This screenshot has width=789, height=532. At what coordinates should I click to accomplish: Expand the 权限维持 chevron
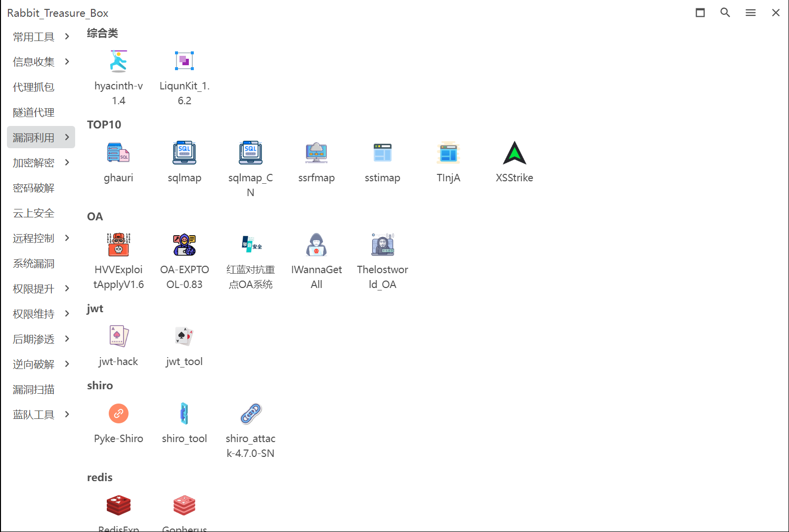pyautogui.click(x=67, y=314)
